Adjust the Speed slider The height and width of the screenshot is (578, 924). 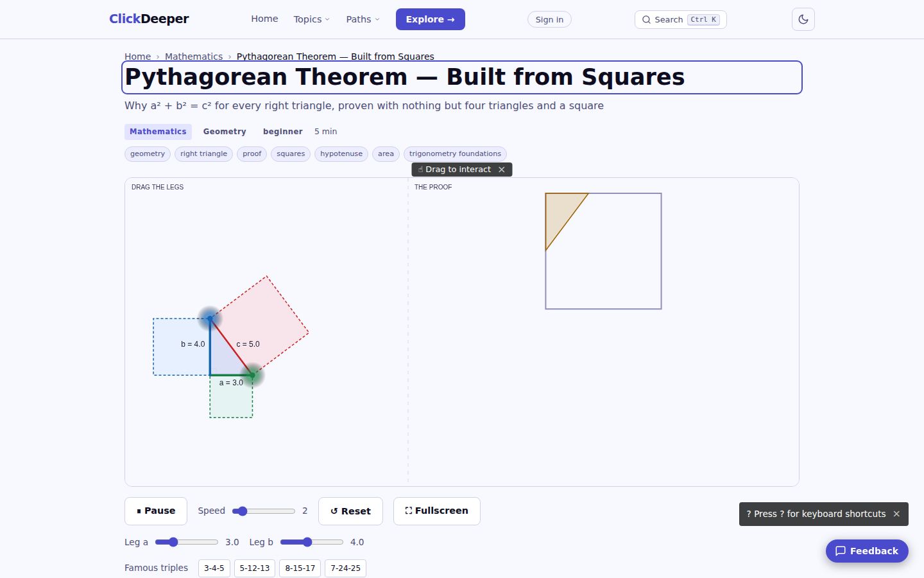pos(264,511)
